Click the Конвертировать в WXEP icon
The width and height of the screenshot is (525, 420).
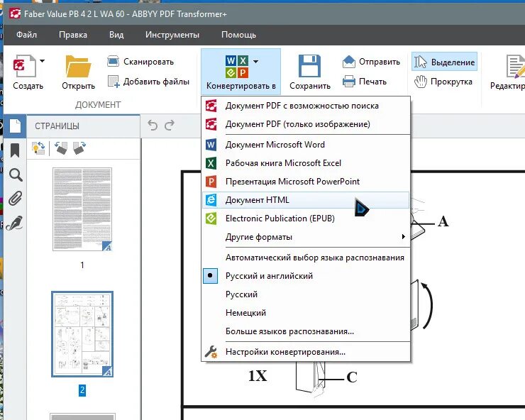tap(237, 67)
